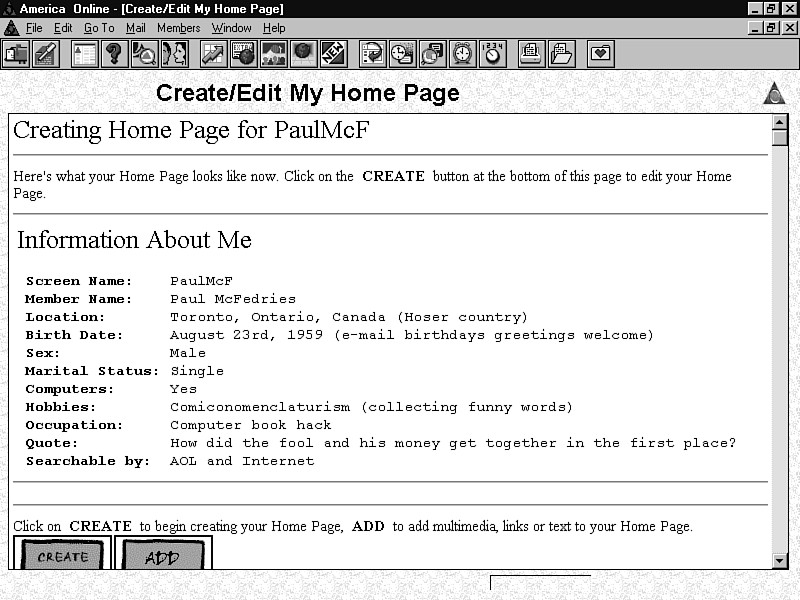The height and width of the screenshot is (600, 800).
Task: Click the 'Comiconomenclaturism' hobby text
Action: (x=260, y=407)
